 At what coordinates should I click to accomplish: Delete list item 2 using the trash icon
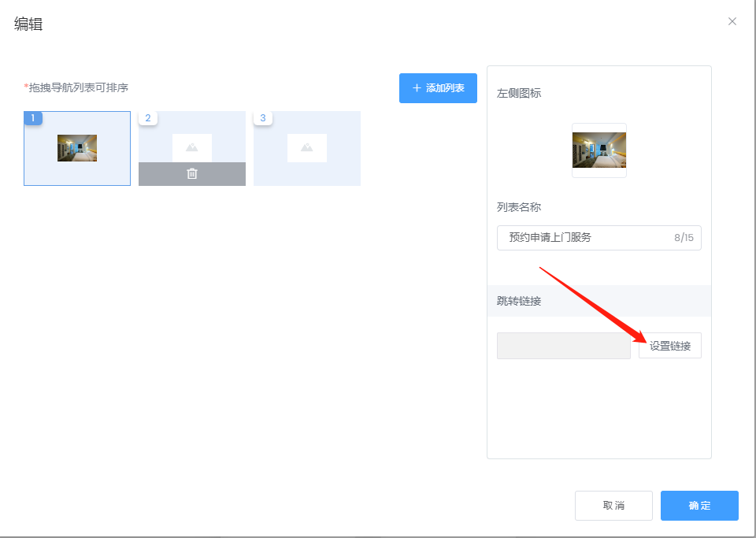click(x=191, y=173)
